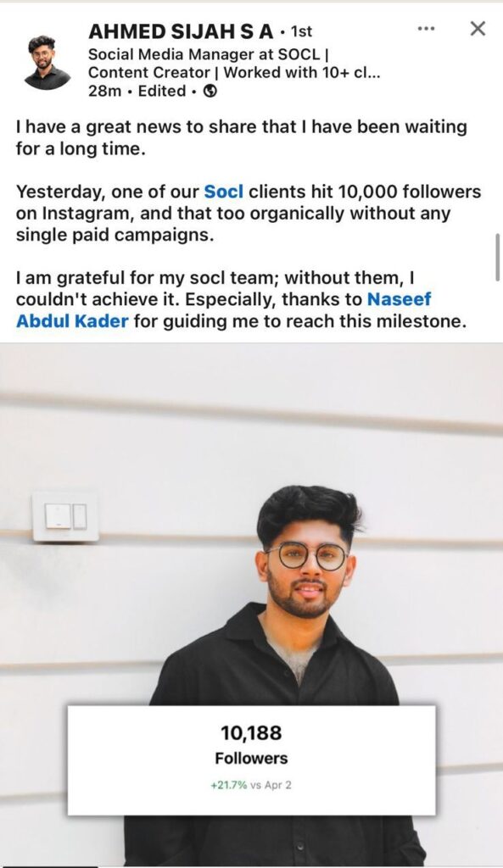Click the Social Media Manager at SOCL headline
503x868 pixels.
pyautogui.click(x=210, y=54)
